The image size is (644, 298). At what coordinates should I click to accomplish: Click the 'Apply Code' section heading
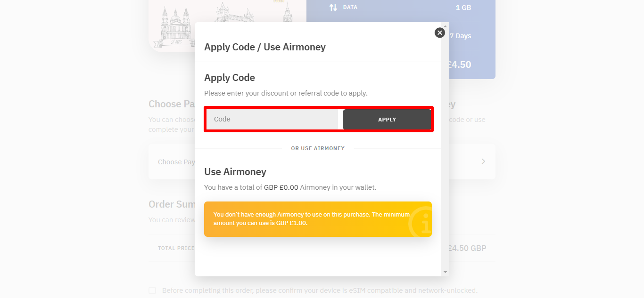230,78
